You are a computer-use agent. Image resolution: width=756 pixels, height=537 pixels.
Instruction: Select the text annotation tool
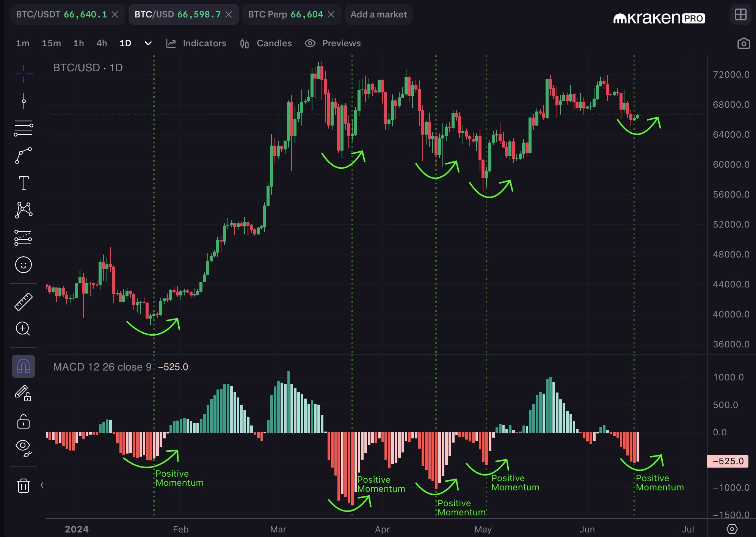[24, 183]
